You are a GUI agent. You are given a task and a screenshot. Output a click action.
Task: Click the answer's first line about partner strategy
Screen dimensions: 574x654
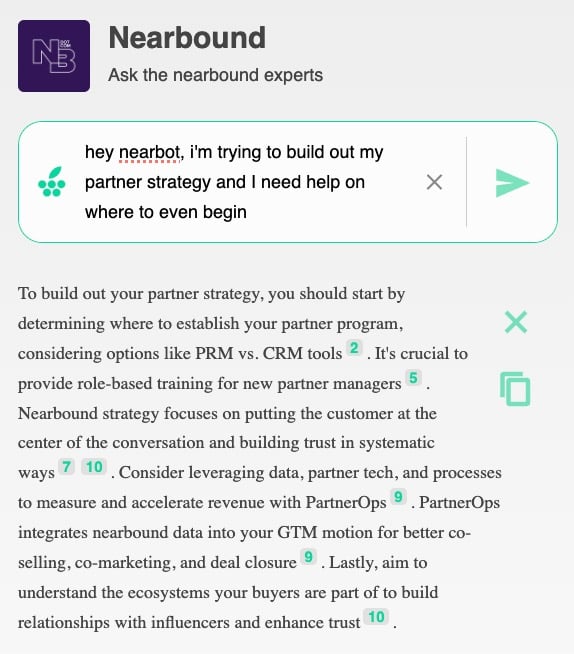(211, 294)
